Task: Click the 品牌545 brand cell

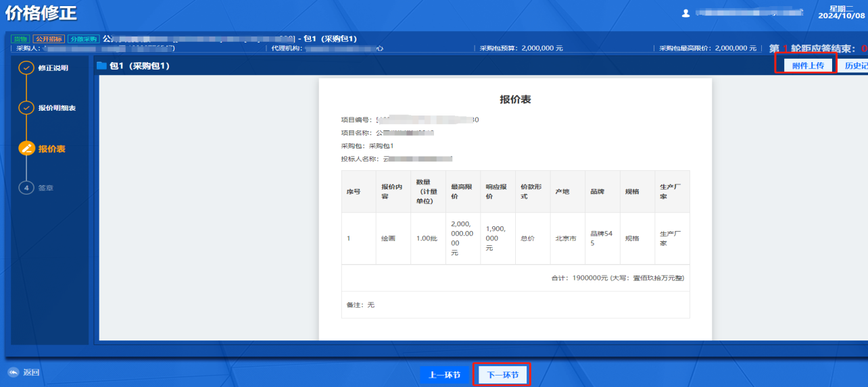Action: [x=602, y=238]
